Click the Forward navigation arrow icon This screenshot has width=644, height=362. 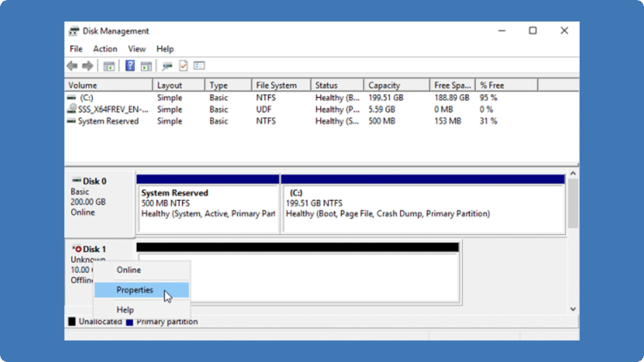coord(87,65)
